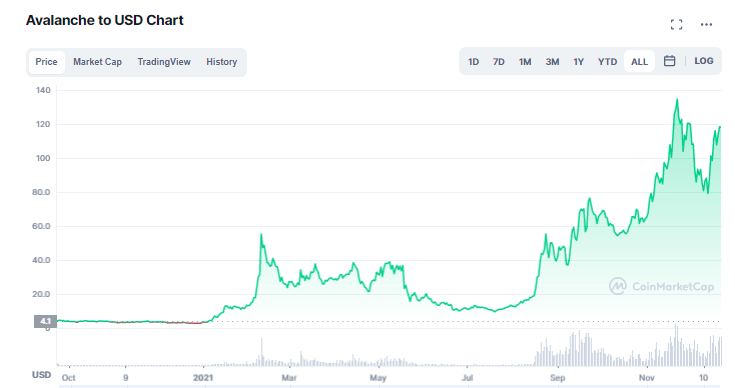Click the 4.1 starting price label
The width and height of the screenshot is (735, 388).
click(x=45, y=321)
